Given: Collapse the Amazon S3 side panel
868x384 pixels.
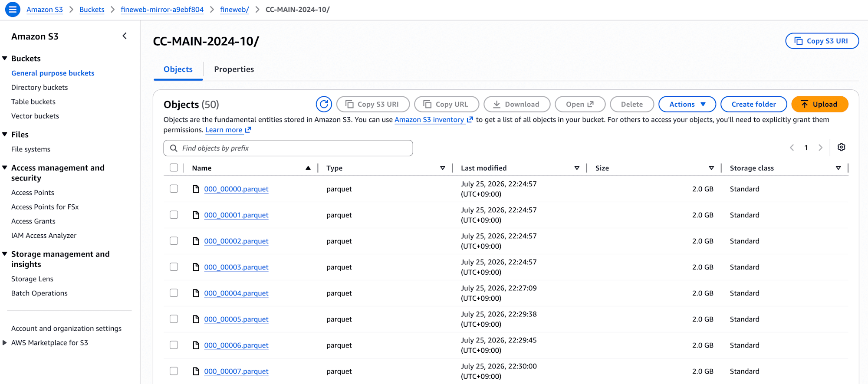Looking at the screenshot, I should pos(125,36).
